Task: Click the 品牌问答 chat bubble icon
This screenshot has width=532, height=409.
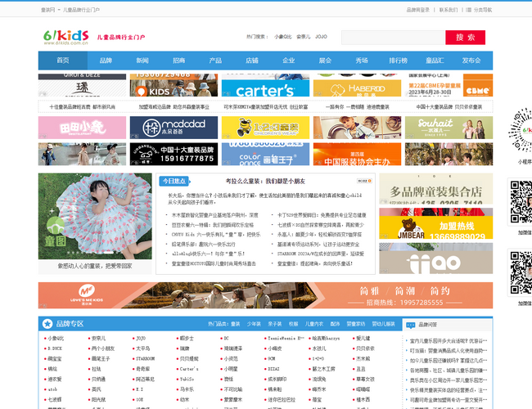Action: [x=411, y=325]
